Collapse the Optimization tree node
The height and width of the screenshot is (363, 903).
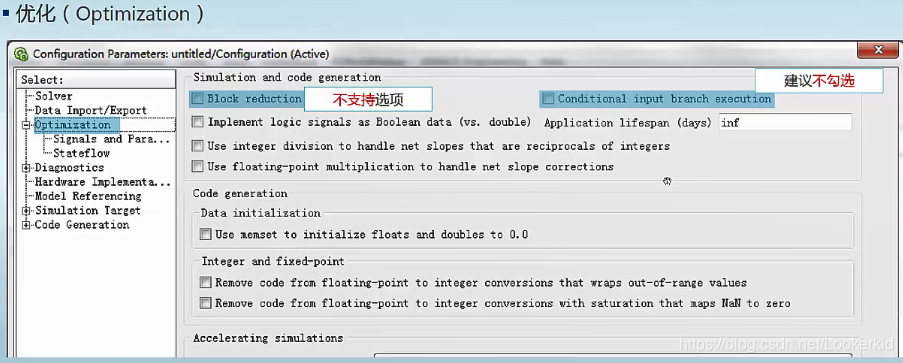(x=26, y=125)
